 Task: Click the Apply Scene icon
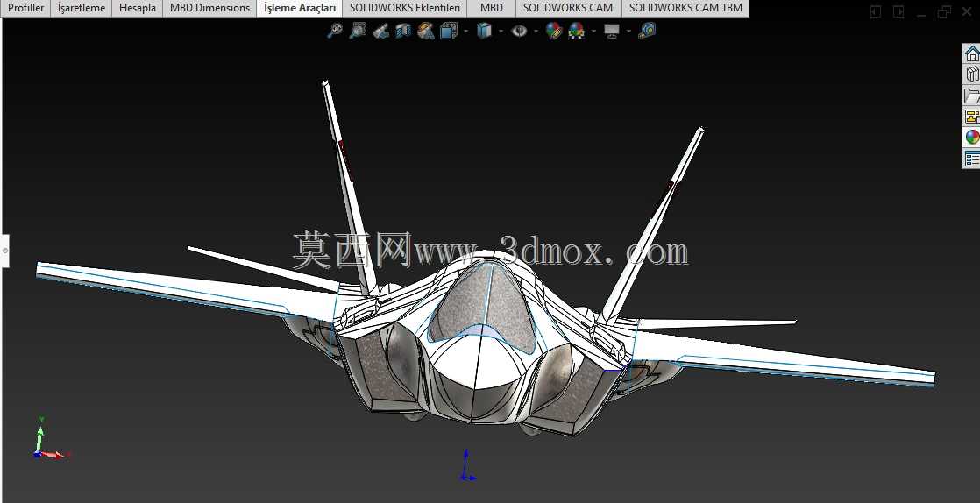(576, 31)
